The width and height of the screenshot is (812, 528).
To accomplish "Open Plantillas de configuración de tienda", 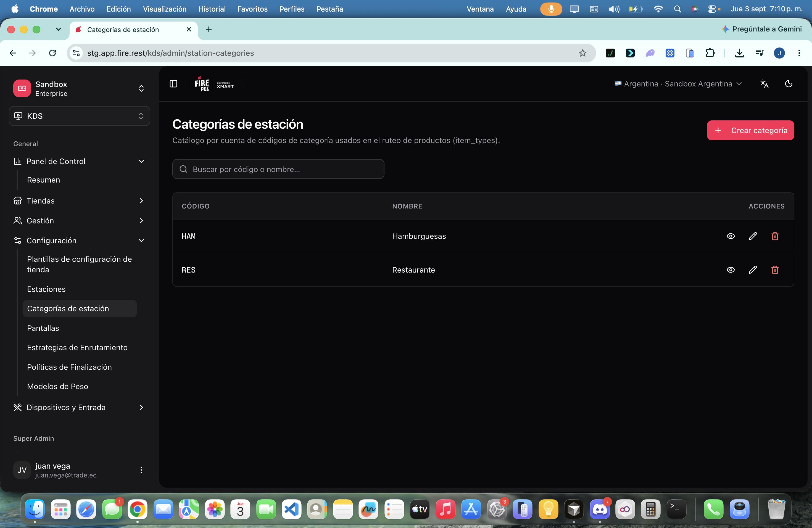I will coord(80,264).
